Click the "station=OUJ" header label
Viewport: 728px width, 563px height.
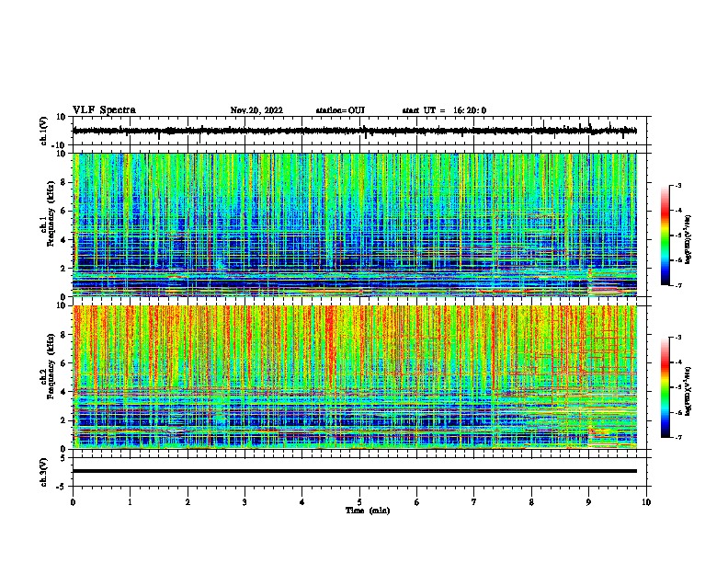click(x=340, y=110)
